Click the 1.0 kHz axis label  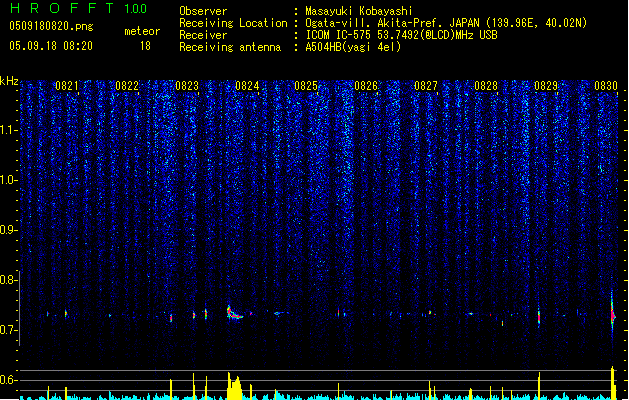tap(9, 180)
